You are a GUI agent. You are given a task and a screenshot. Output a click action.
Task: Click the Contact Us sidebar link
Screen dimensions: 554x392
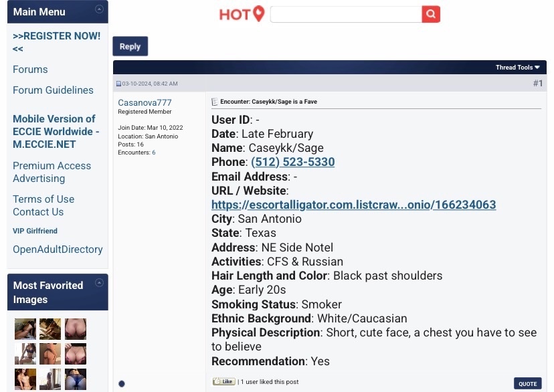(38, 212)
